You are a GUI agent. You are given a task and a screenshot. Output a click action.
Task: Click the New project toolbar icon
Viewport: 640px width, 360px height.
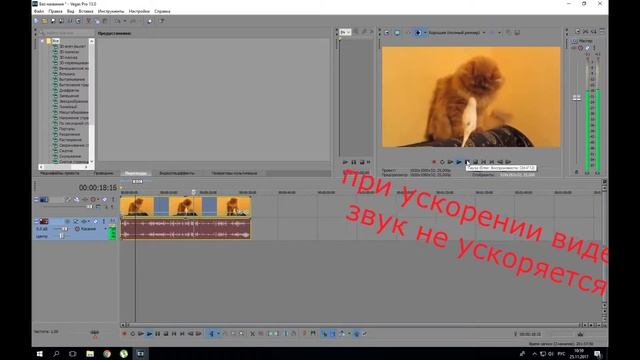(x=36, y=21)
